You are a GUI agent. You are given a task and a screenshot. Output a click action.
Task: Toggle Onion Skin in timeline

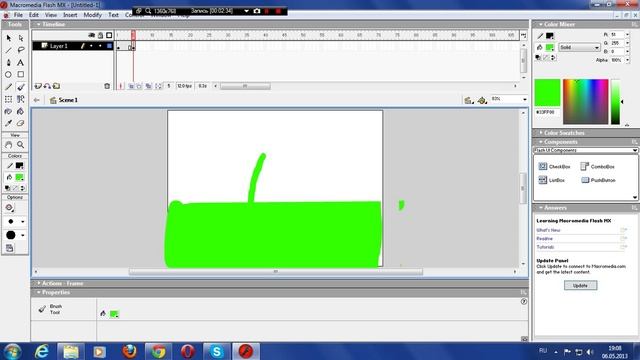click(x=131, y=86)
